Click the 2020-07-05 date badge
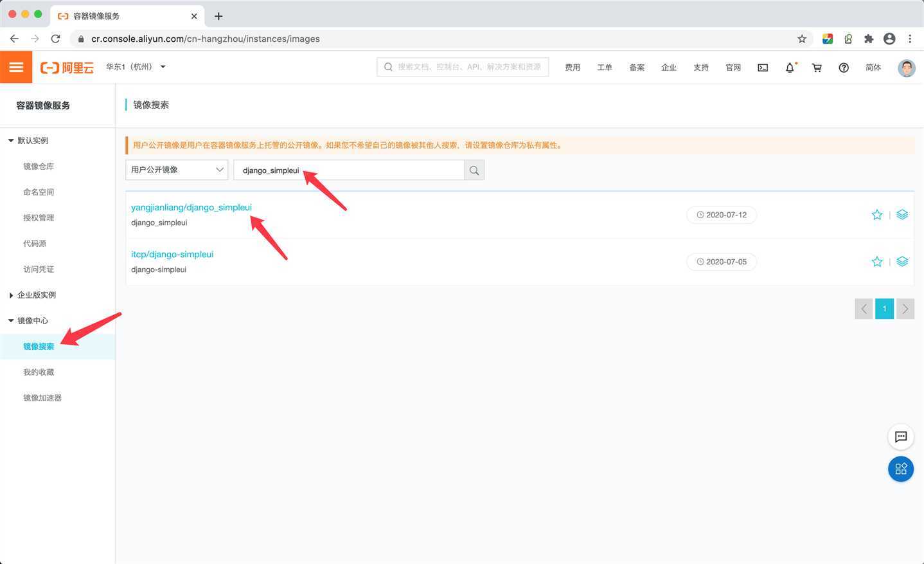 pos(722,262)
